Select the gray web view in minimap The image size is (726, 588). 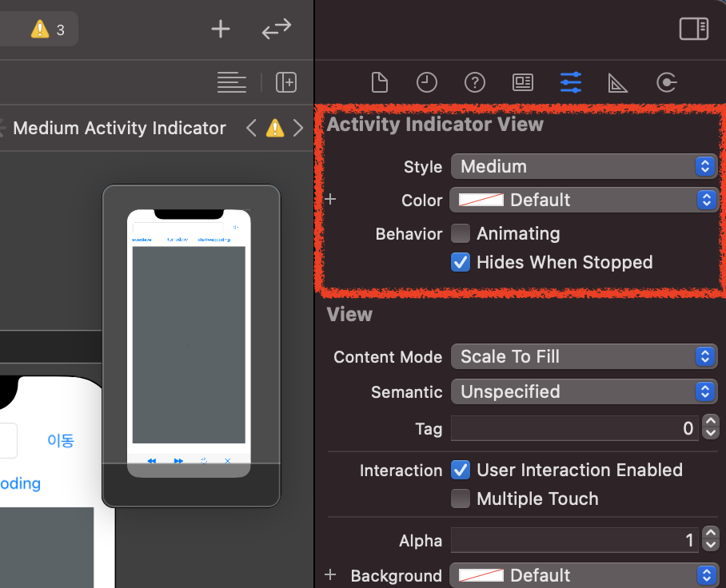point(189,344)
